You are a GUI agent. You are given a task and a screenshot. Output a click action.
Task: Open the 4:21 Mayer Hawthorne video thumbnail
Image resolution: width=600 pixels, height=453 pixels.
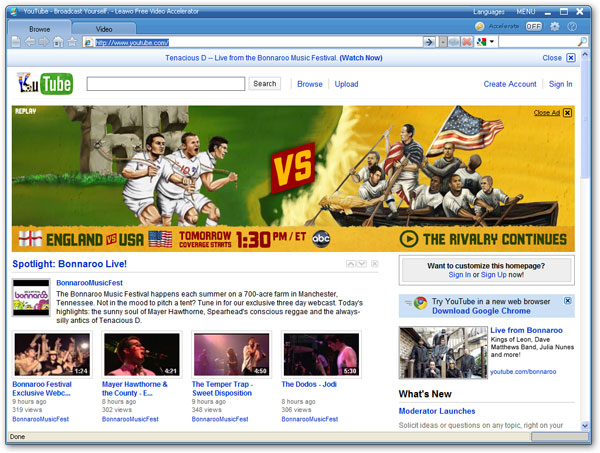click(x=142, y=354)
